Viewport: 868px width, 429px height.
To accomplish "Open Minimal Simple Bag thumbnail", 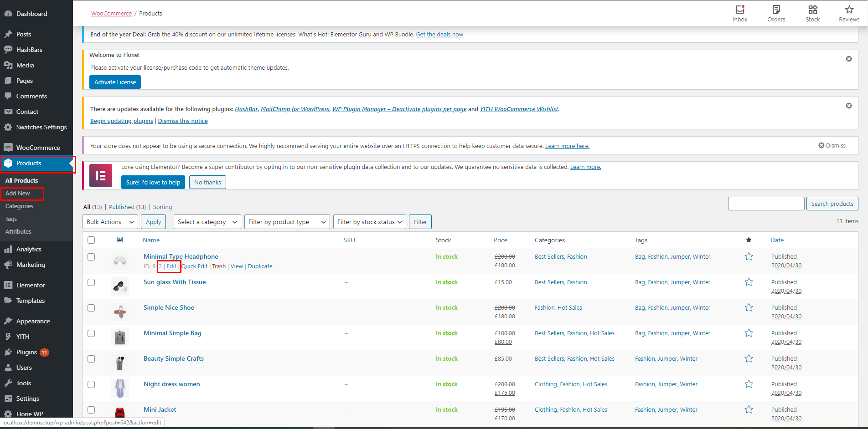I will tap(120, 337).
